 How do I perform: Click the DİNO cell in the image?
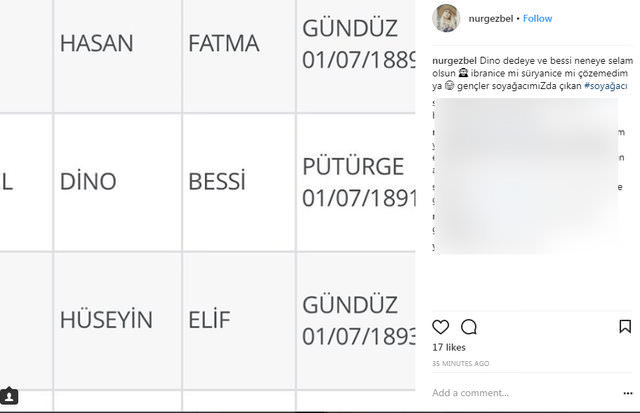click(118, 182)
